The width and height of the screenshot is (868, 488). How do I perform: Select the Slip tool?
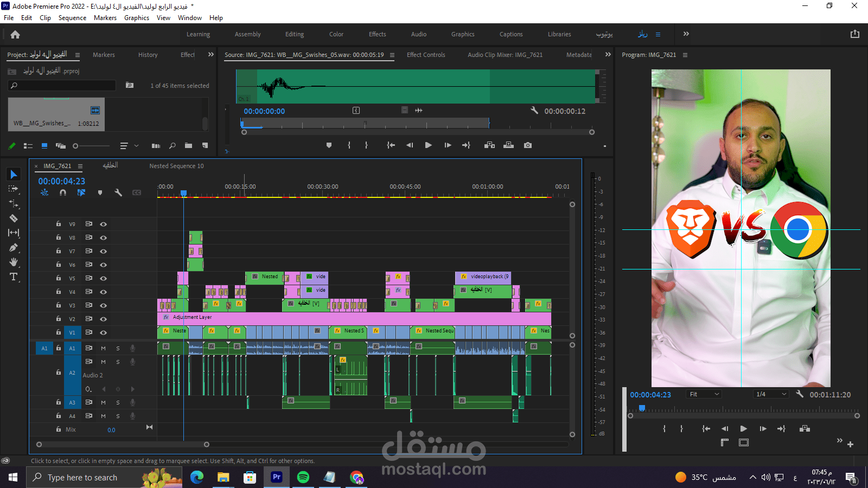pos(14,233)
